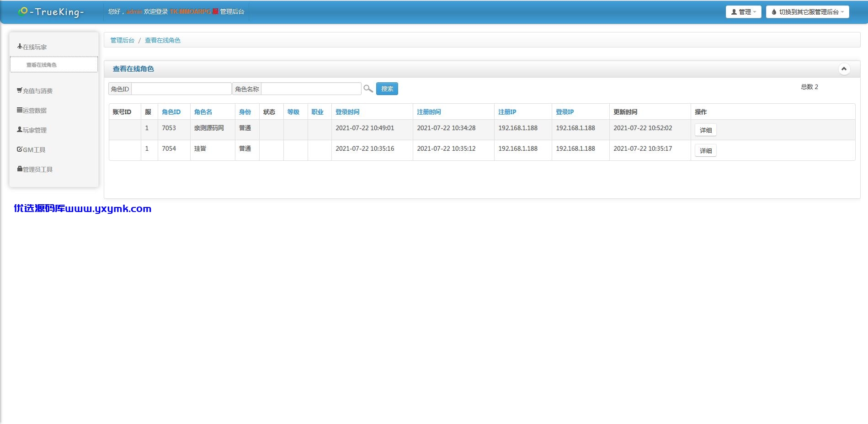This screenshot has height=424, width=868.
Task: Sort by 角色ID column header
Action: click(x=171, y=112)
